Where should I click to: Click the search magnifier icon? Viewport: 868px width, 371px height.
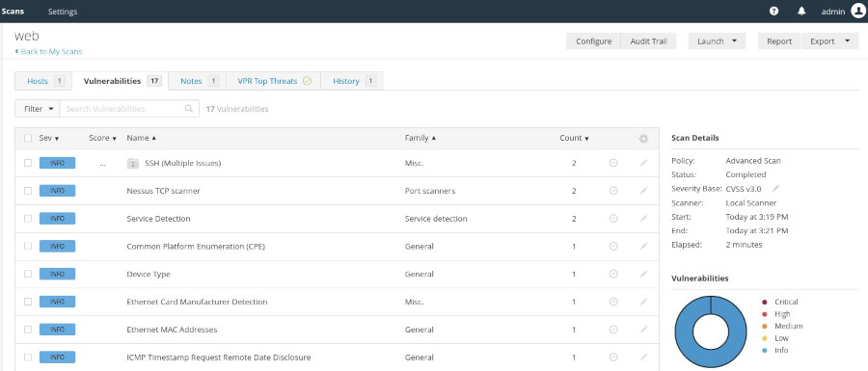point(189,108)
